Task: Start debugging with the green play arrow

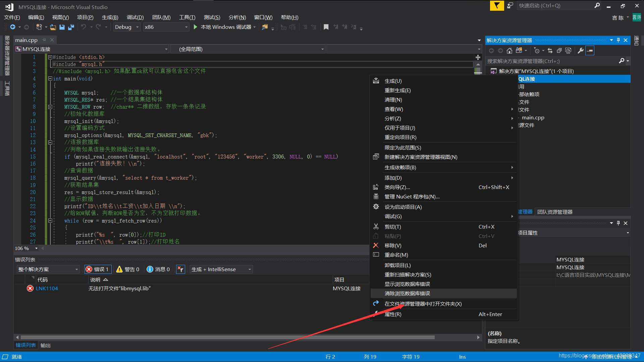Action: click(196, 27)
